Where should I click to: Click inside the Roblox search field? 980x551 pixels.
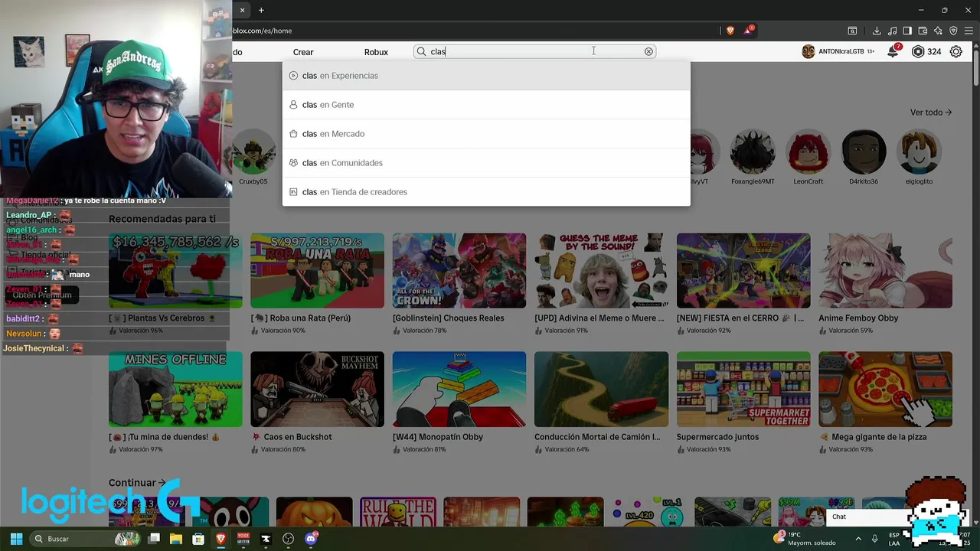click(x=534, y=51)
